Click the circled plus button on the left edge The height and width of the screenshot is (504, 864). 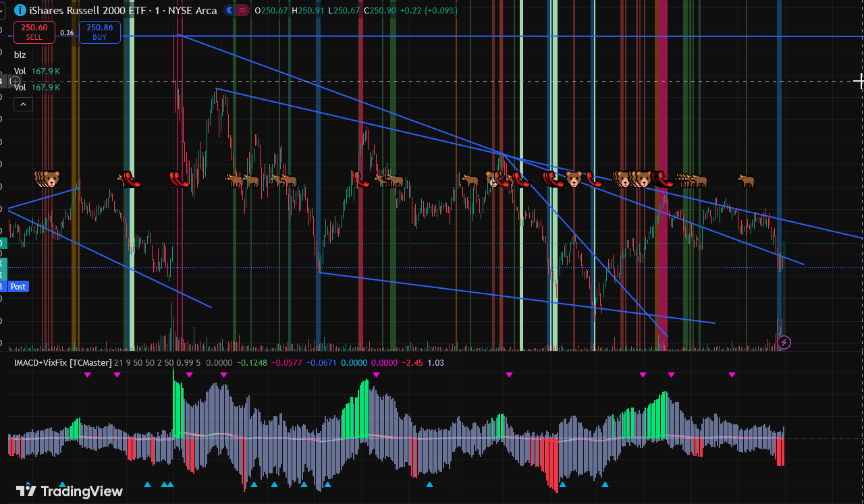(16, 81)
